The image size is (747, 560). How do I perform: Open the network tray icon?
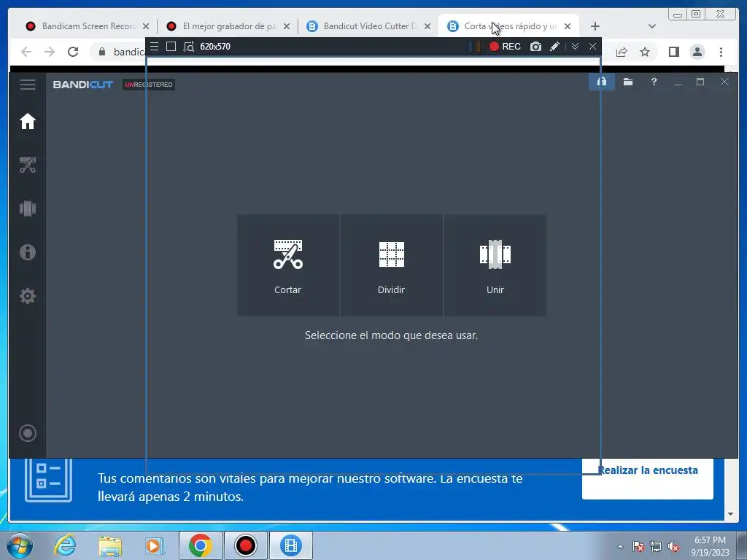point(656,546)
